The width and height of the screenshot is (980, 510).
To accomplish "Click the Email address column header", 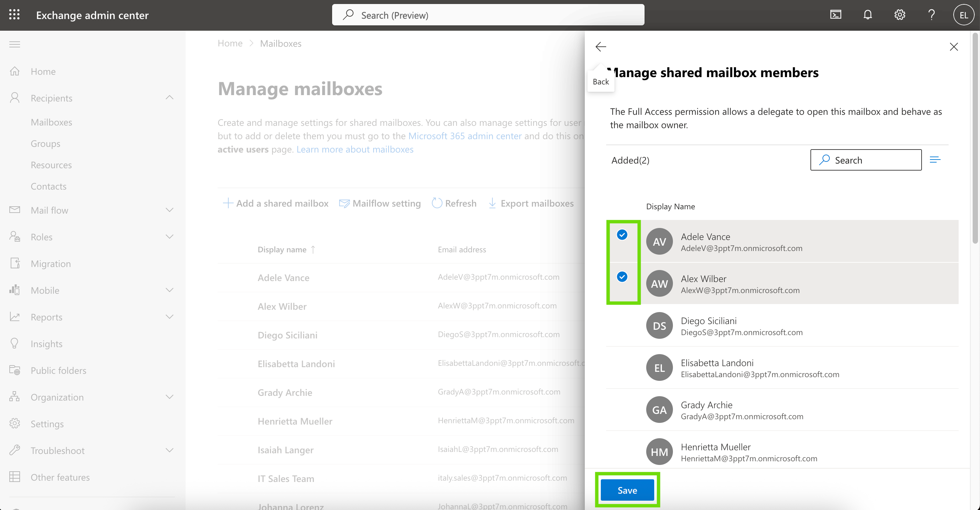I will (x=462, y=249).
